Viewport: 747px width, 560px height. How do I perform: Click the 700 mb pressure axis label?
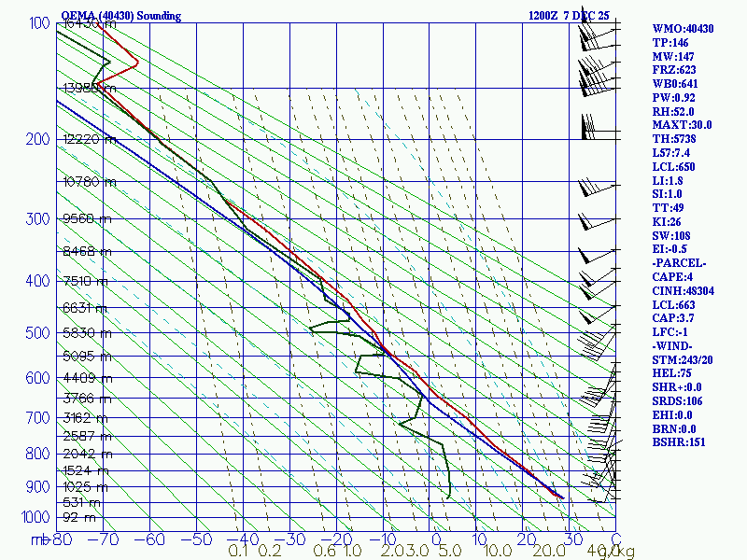tap(37, 417)
